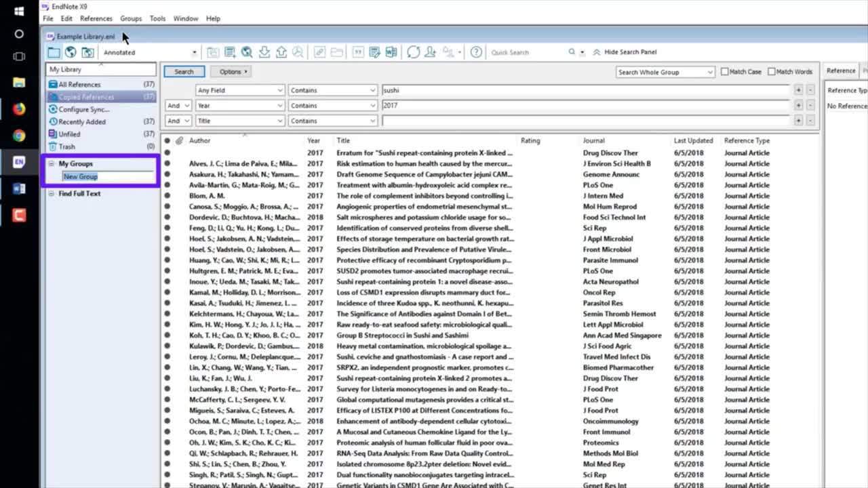Open the Help question mark icon
Viewport: 868px width, 488px height.
coord(476,52)
